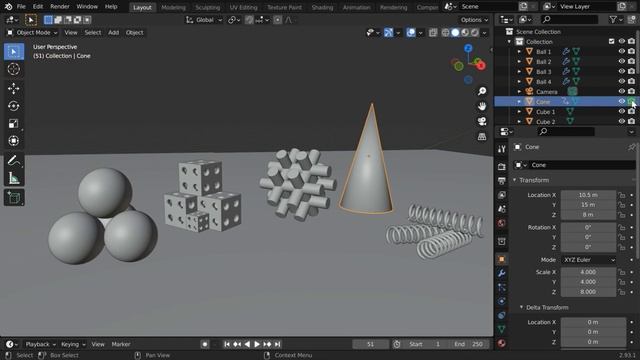Viewport: 640px width, 360px height.
Task: Open the Modifier properties wrench tab
Action: (502, 273)
